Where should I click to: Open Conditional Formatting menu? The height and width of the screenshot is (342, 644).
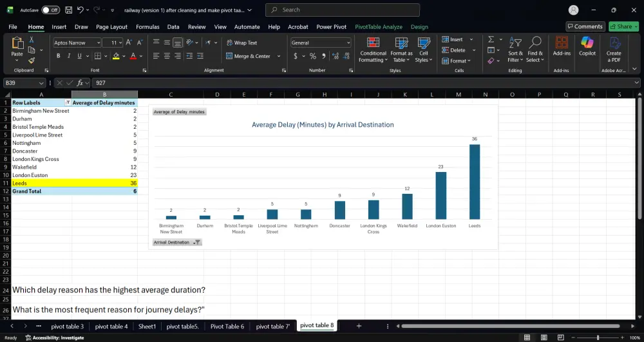click(373, 50)
